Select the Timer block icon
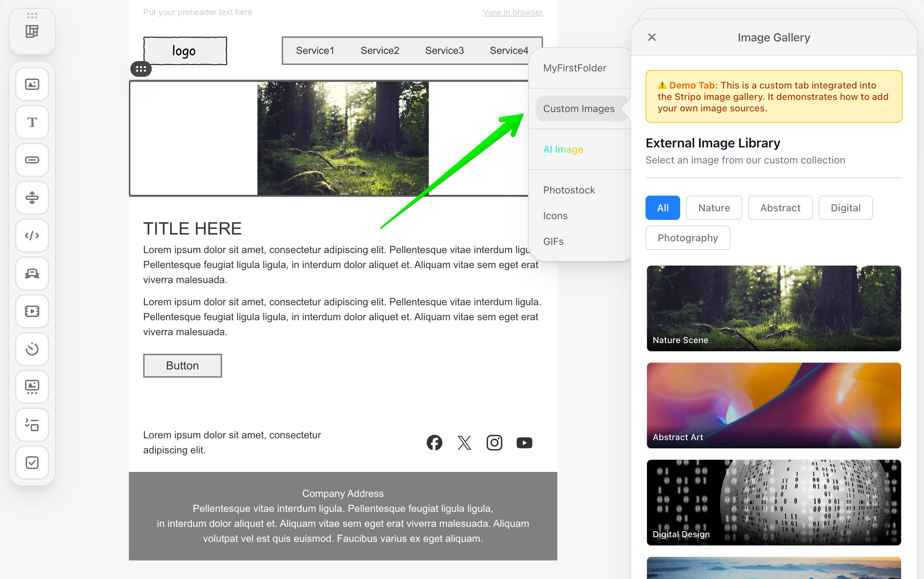The width and height of the screenshot is (924, 579). point(32,349)
